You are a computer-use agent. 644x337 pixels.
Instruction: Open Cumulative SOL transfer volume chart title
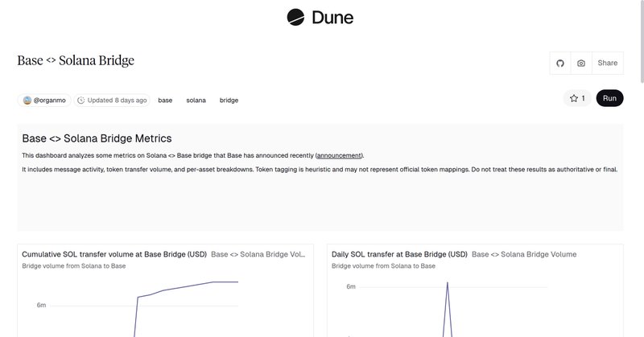[114, 254]
